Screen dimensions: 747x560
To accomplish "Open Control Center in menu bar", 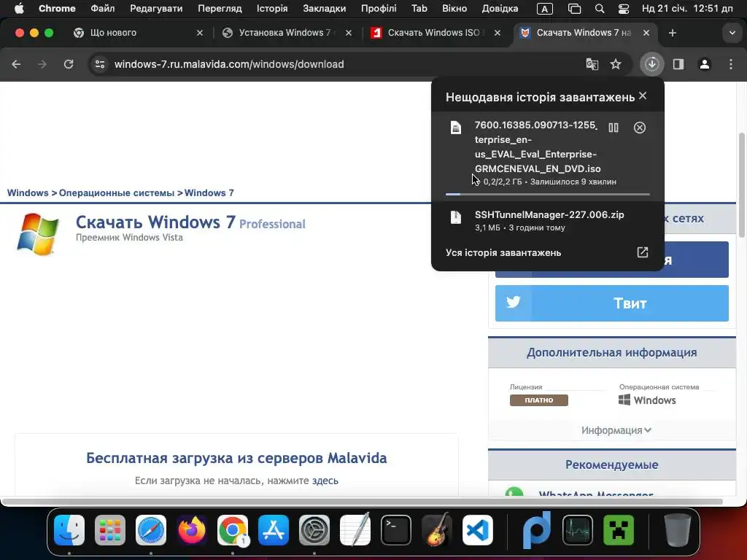I will [623, 9].
